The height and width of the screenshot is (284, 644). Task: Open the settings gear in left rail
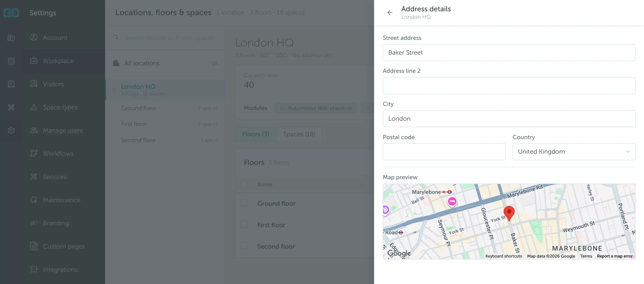pos(11,130)
